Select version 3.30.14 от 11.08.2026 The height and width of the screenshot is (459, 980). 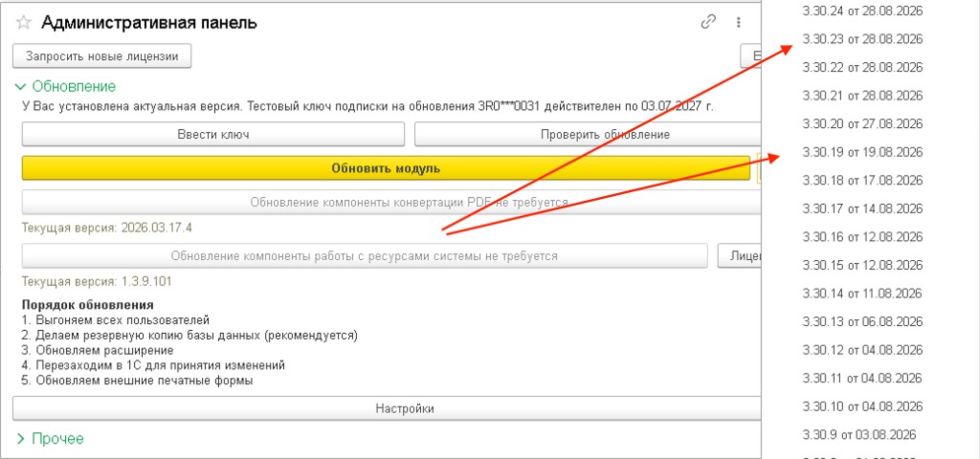pyautogui.click(x=862, y=294)
